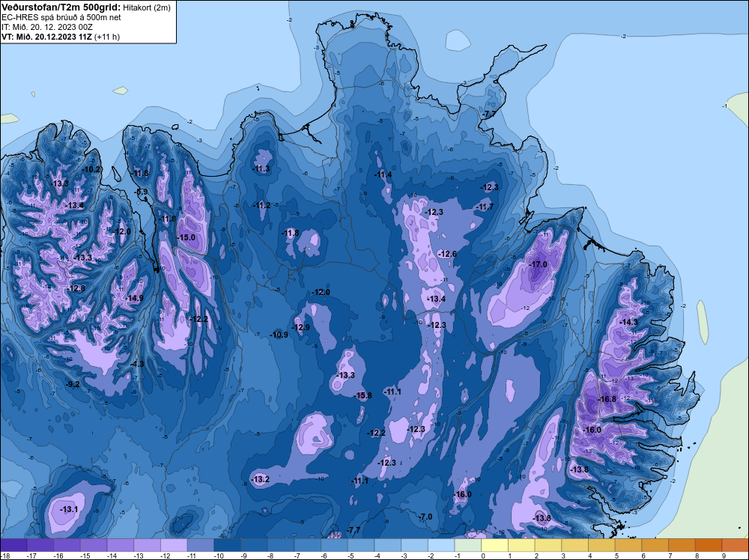Screen dimensions: 749x560
Task: Choose the legend swatch labeled 9
Action: click(736, 545)
